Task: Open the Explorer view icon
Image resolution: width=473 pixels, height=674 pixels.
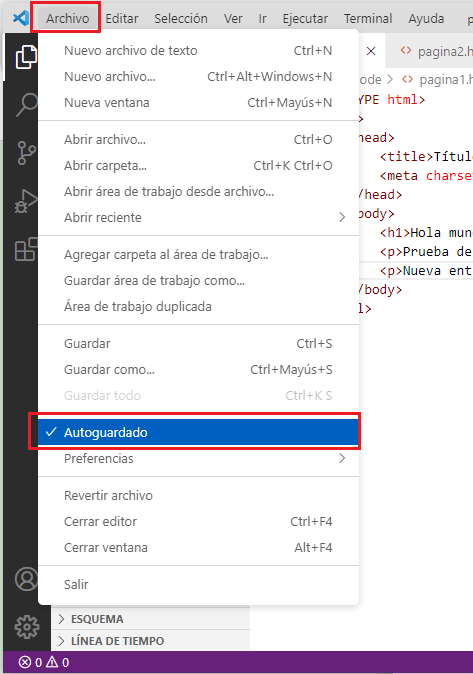Action: tap(26, 56)
